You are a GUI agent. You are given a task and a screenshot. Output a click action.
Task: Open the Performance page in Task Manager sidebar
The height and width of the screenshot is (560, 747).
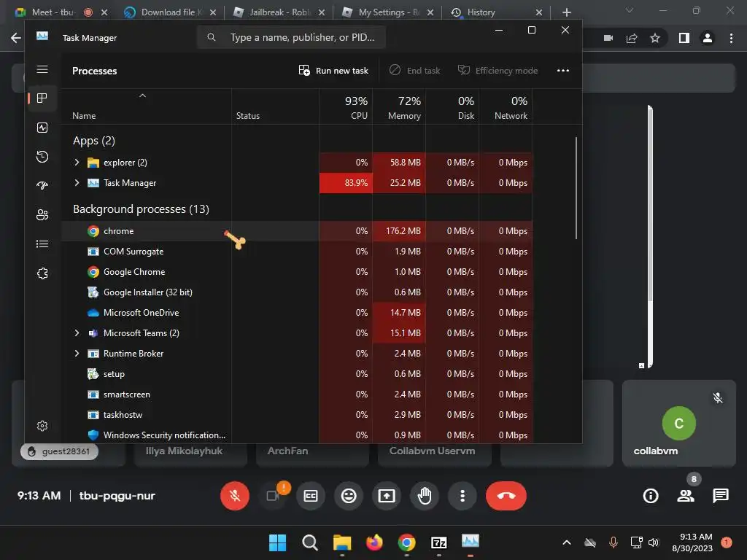[x=42, y=128]
